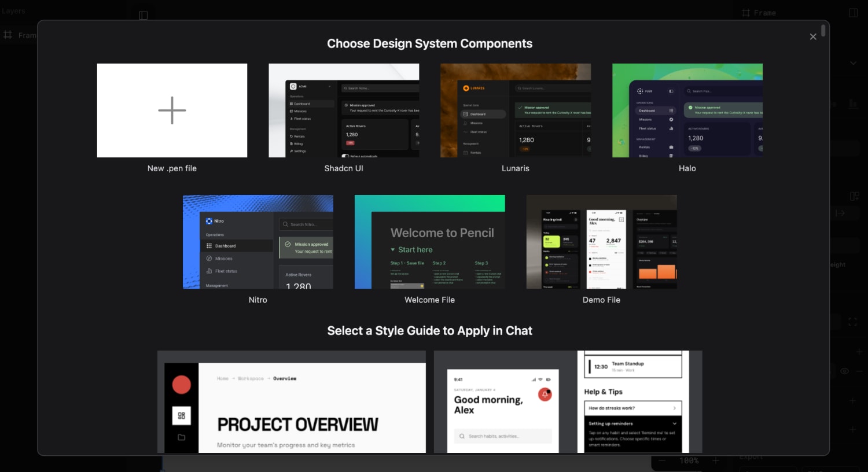Viewport: 868px width, 472px height.
Task: Zoom out with the minus button beside 100%
Action: 663,460
